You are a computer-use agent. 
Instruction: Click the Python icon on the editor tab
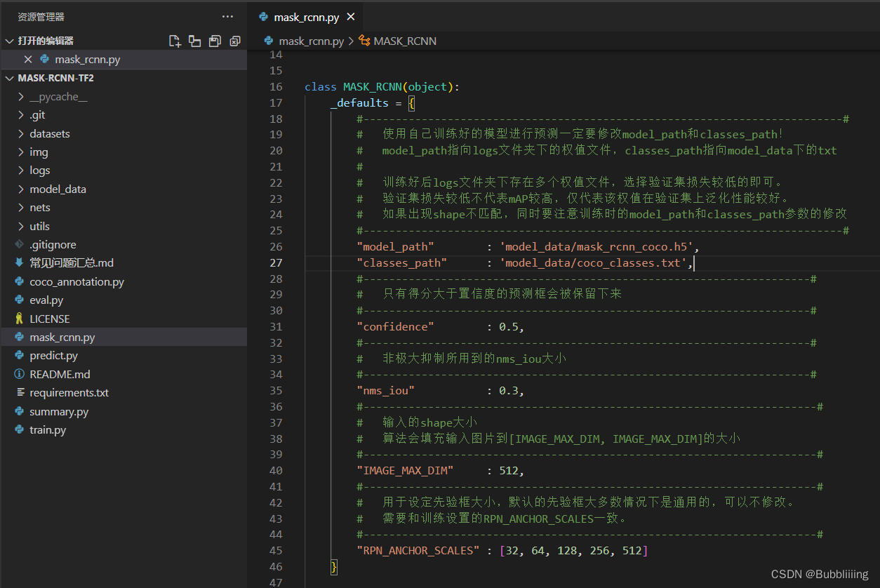(263, 17)
